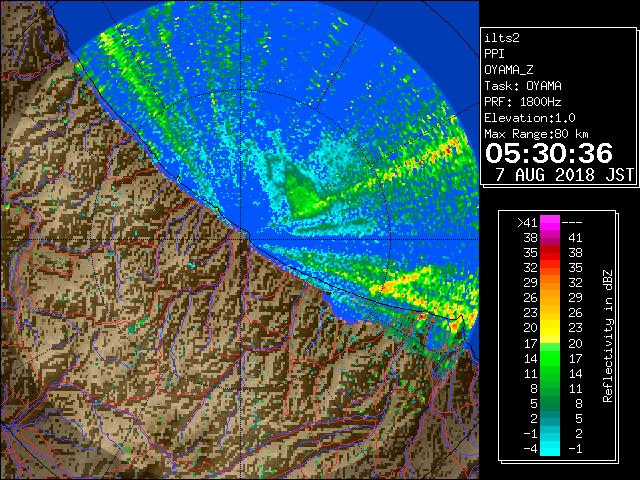
Task: Click the 'PRF: 1800Hz' line
Action: (x=523, y=102)
